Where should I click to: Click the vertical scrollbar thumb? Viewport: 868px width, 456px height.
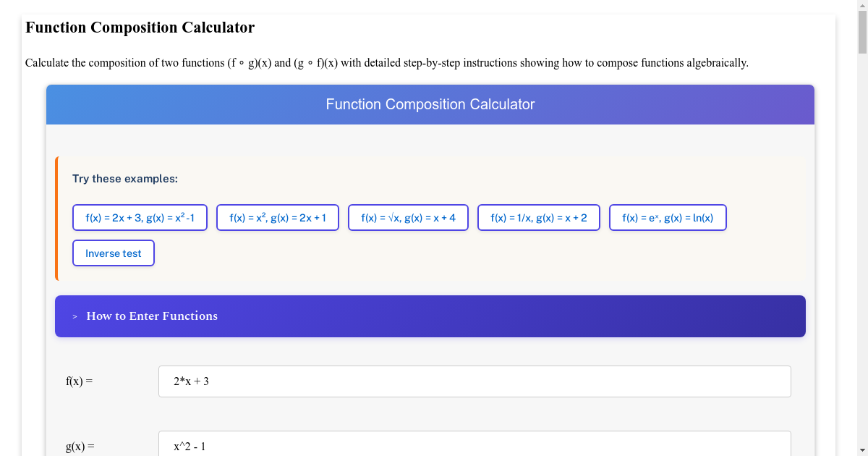pos(862,33)
